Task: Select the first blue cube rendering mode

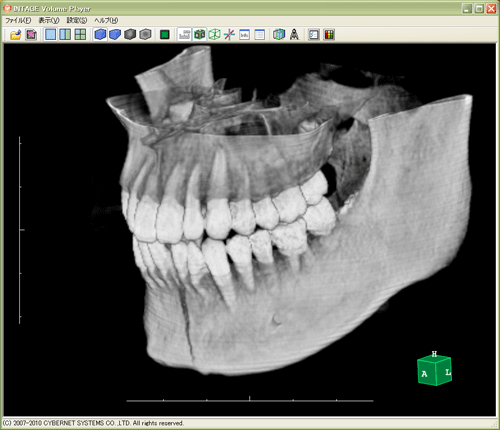Action: pyautogui.click(x=100, y=34)
